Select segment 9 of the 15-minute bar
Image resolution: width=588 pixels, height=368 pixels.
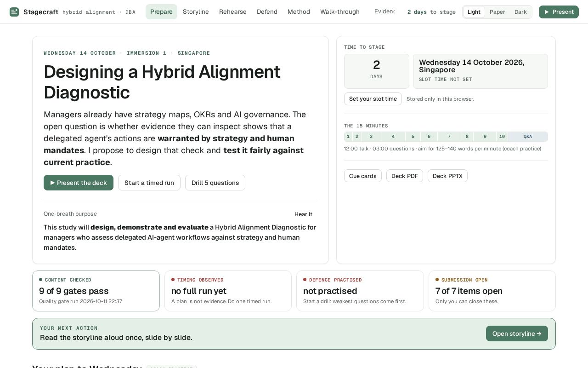[x=485, y=137]
